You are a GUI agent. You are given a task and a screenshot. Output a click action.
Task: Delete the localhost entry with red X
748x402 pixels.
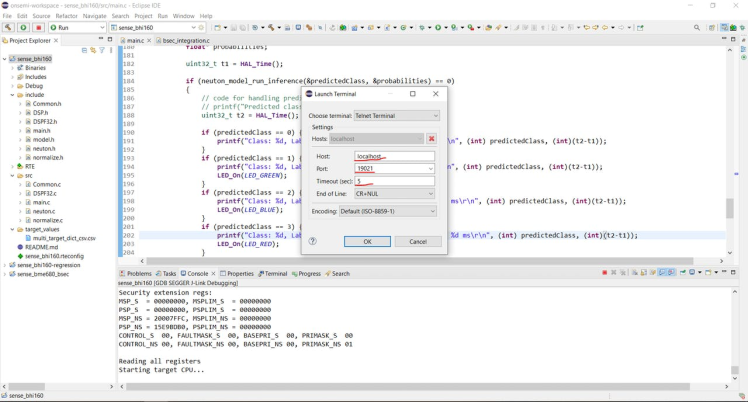coord(431,139)
